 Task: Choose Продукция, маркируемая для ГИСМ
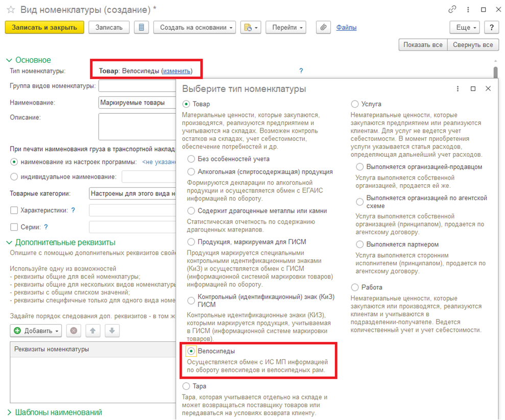pos(191,242)
